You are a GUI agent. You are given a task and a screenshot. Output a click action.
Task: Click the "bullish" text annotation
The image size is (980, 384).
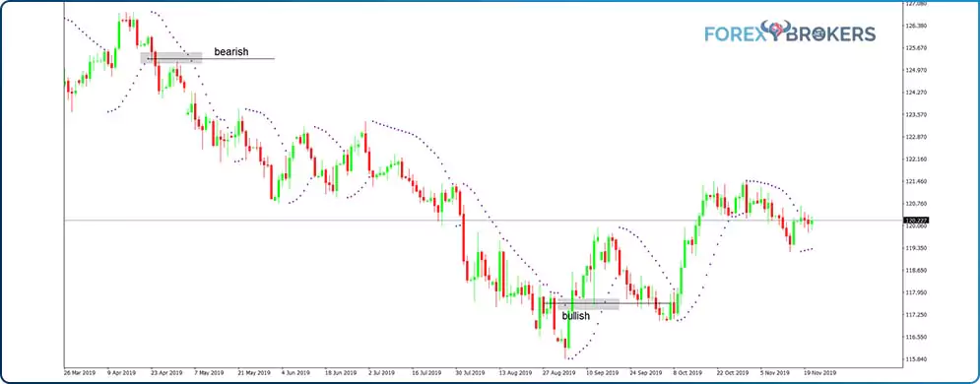click(x=575, y=316)
